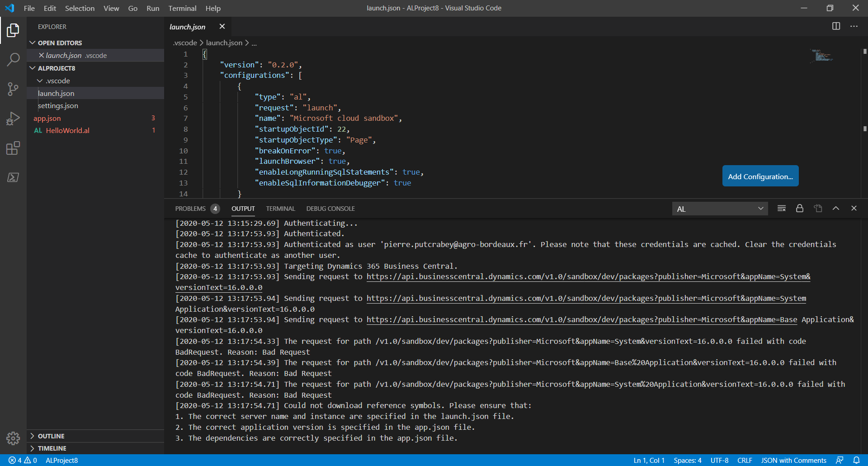Open the Extensions view
Viewport: 868px width, 466px height.
point(13,148)
